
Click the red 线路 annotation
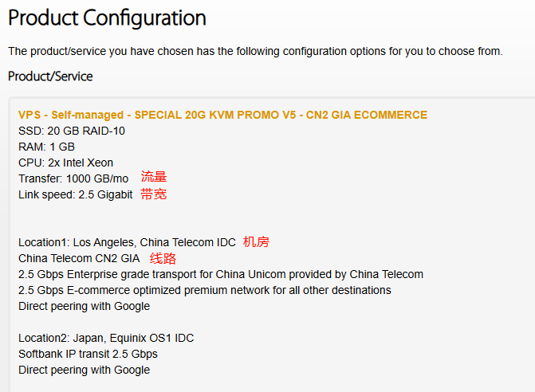pyautogui.click(x=163, y=258)
